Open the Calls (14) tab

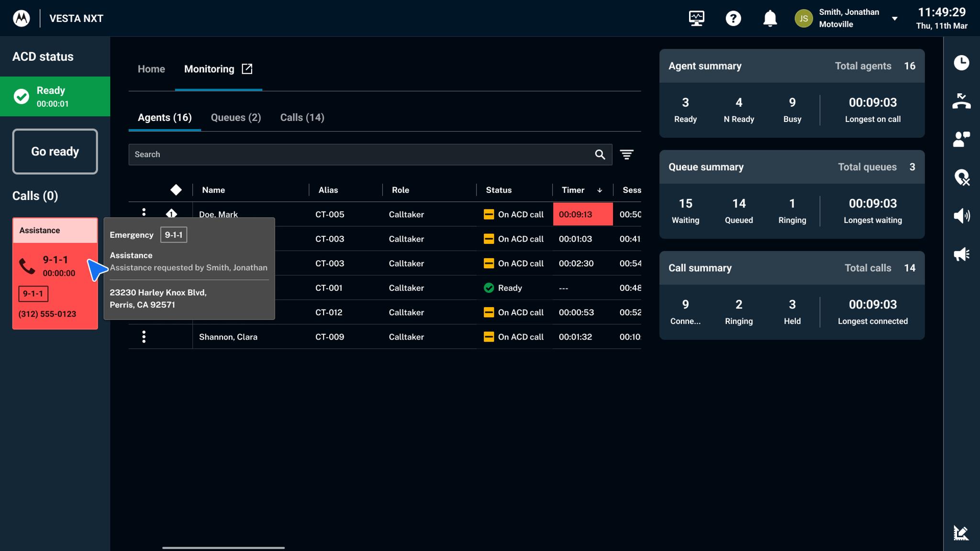click(x=301, y=117)
